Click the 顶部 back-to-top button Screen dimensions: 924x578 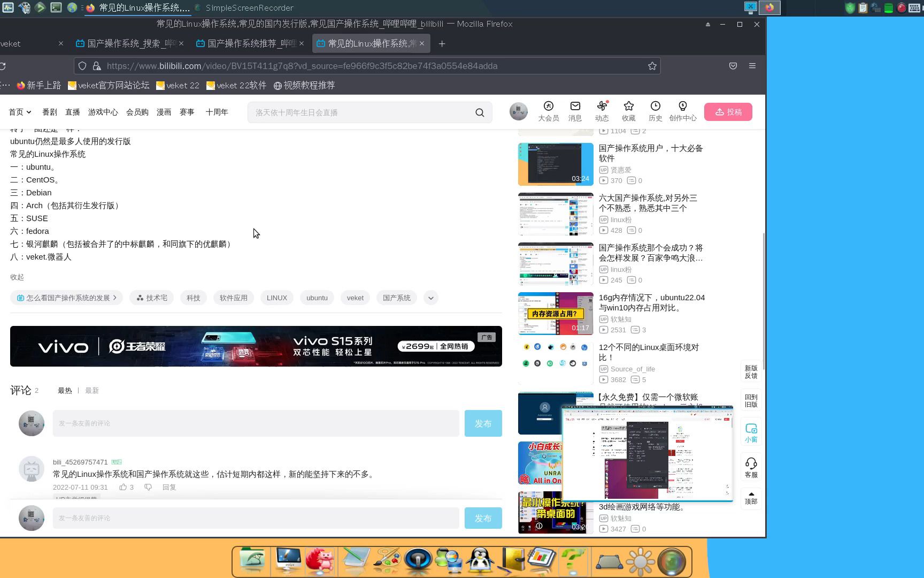(751, 498)
